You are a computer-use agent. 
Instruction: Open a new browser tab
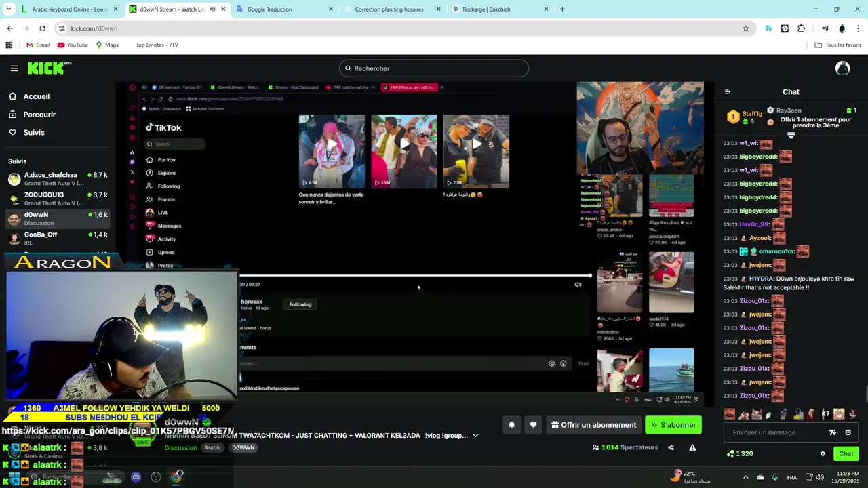(x=562, y=9)
